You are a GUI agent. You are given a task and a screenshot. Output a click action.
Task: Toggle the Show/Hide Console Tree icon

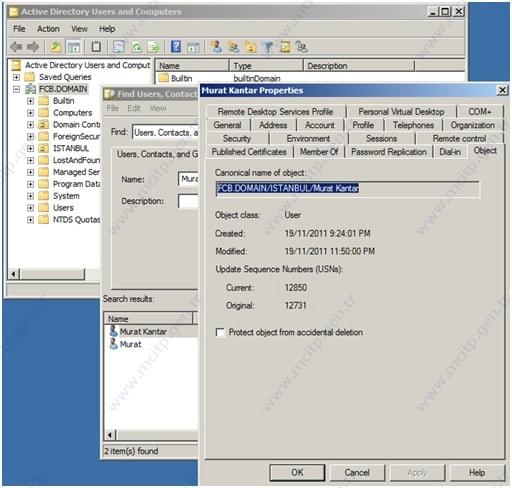74,47
